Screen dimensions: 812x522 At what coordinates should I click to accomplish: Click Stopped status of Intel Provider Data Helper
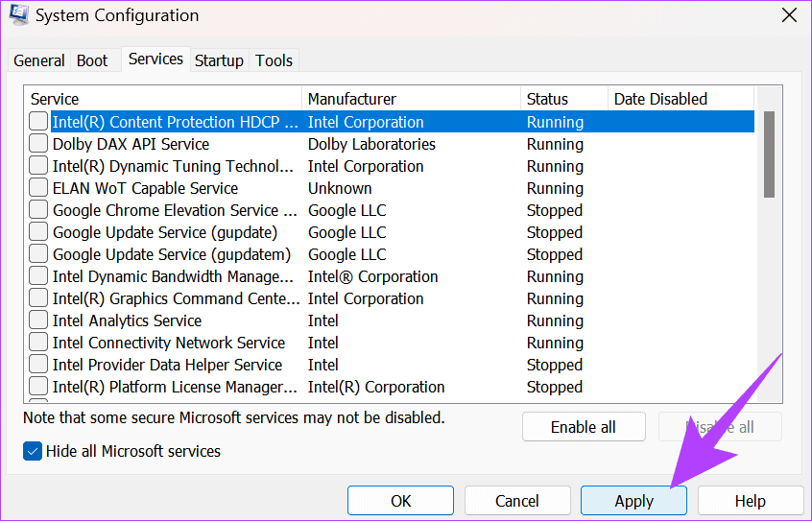point(555,365)
